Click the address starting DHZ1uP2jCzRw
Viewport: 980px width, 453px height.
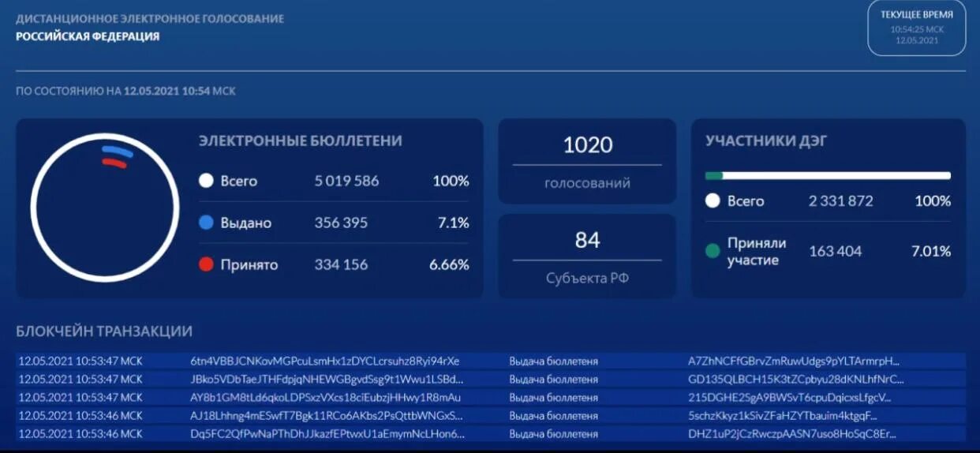792,433
